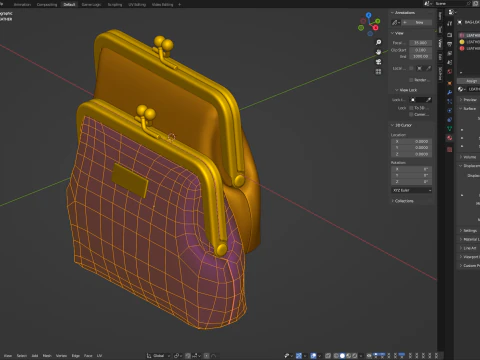This screenshot has height=360, width=480.
Task: Click the annotation pencil icon
Action: tap(395, 22)
